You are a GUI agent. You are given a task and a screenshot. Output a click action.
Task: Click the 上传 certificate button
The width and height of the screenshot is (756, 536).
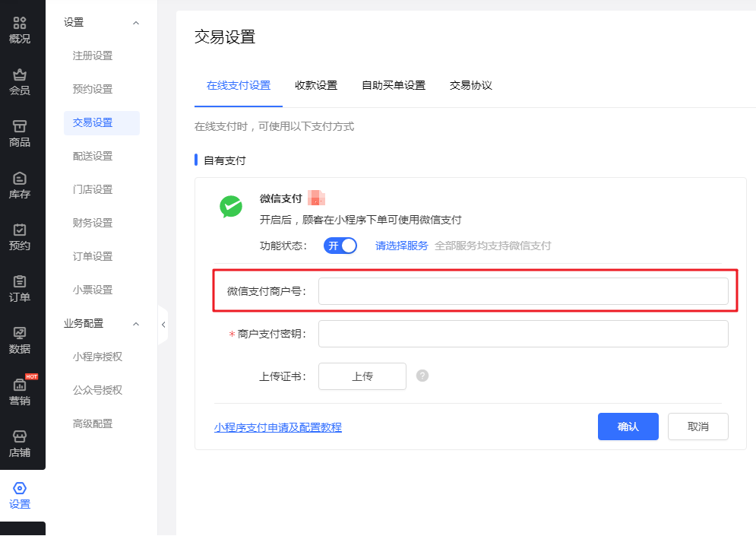(x=362, y=376)
